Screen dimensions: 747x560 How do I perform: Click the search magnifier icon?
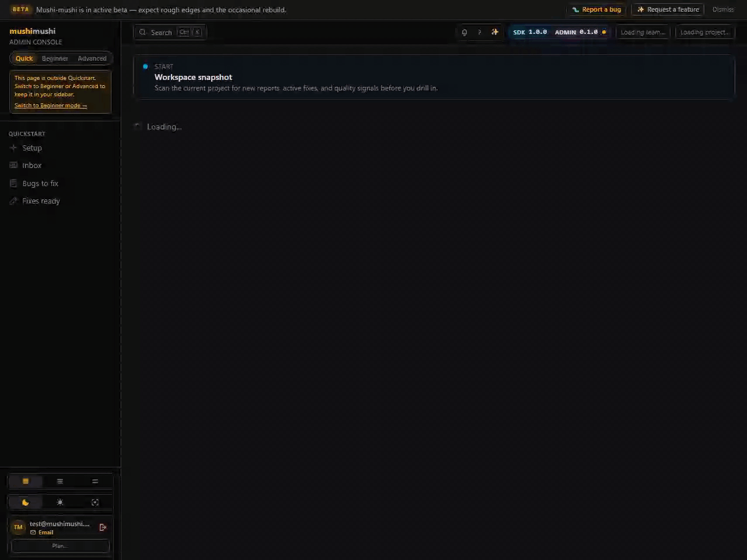pos(142,33)
